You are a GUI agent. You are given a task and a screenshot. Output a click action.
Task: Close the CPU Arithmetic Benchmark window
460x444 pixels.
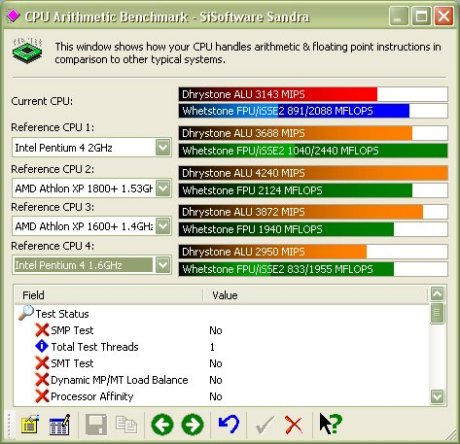coord(444,16)
